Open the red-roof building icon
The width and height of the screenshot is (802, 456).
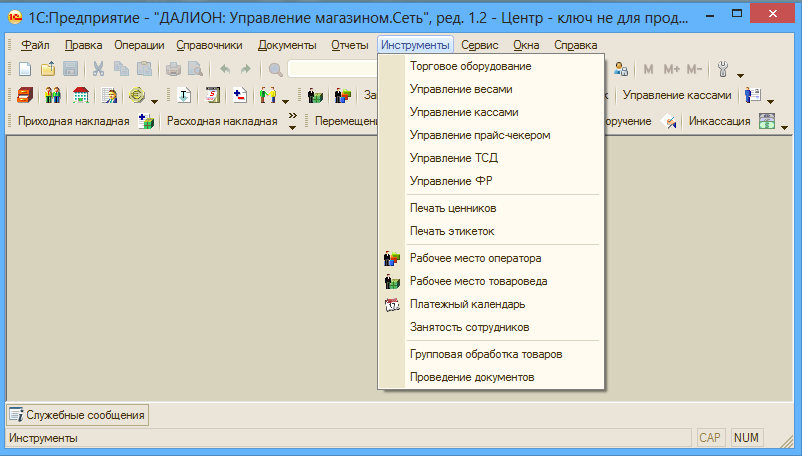point(81,95)
